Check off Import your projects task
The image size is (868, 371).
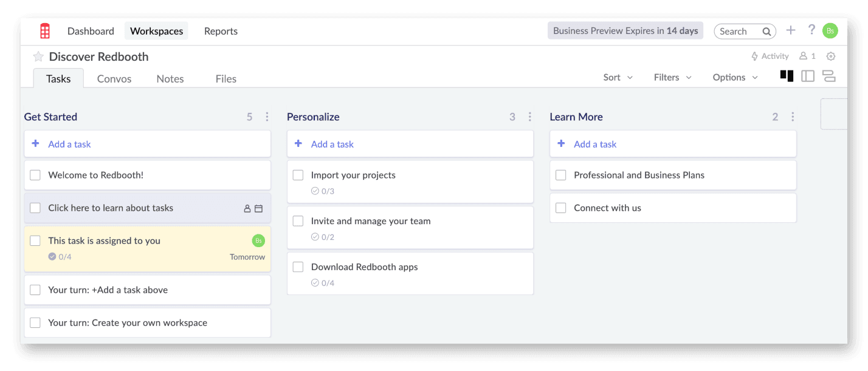point(298,175)
